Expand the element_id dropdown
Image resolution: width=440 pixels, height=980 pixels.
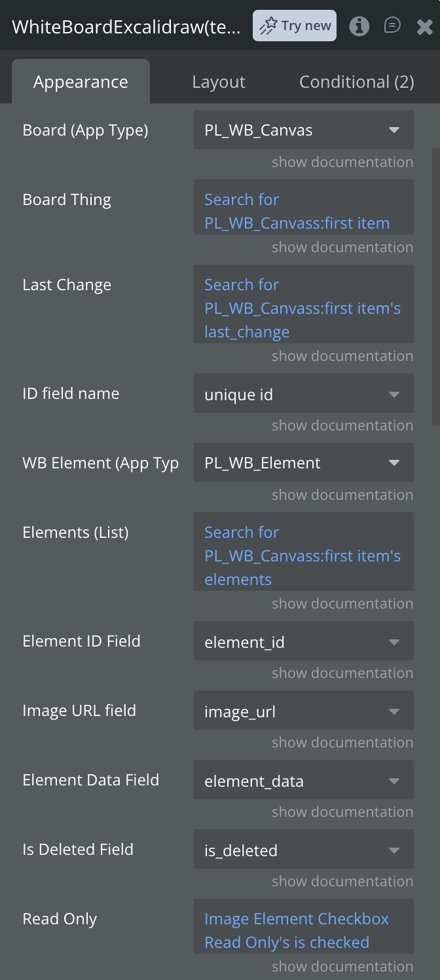click(304, 641)
